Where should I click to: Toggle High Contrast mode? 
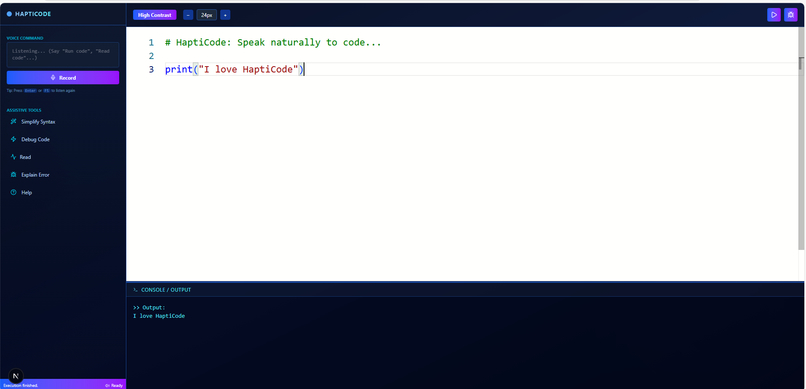pos(154,15)
